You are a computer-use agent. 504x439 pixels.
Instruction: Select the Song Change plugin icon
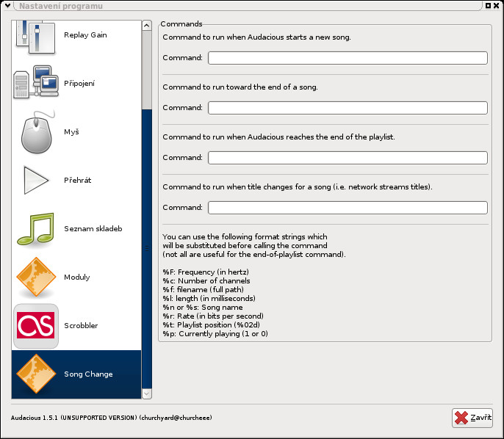(36, 374)
